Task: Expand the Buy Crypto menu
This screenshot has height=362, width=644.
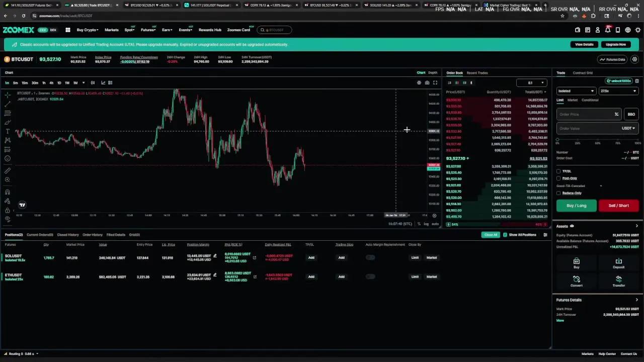Action: click(88, 30)
